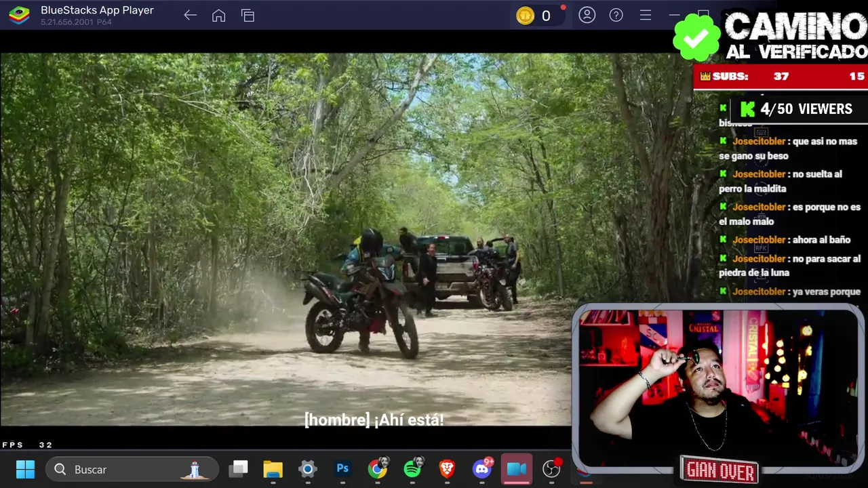Click the SUBS 37 counter bar

(780, 77)
